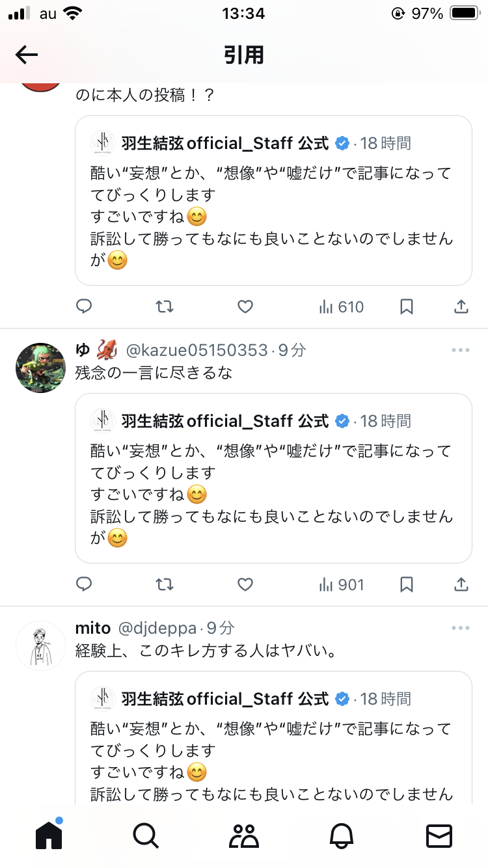
Task: Open Communities tab in bottom bar
Action: coord(244,835)
